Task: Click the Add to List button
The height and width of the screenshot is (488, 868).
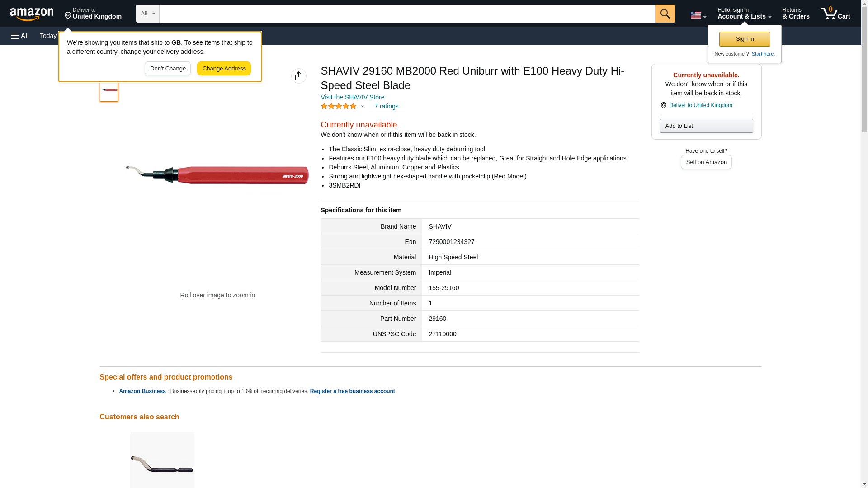Action: (x=706, y=126)
